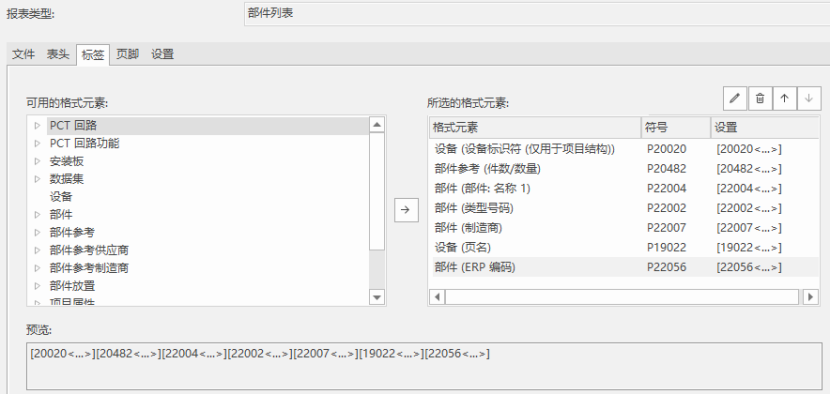This screenshot has width=831, height=395.
Task: Move selected element down with arrow
Action: tap(809, 99)
